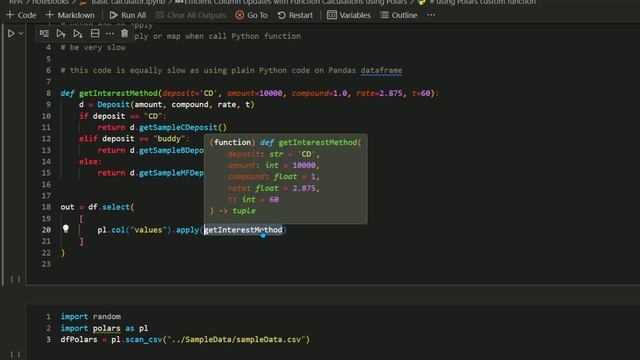Execute cells above icon
This screenshot has height=360, width=640.
(61, 33)
